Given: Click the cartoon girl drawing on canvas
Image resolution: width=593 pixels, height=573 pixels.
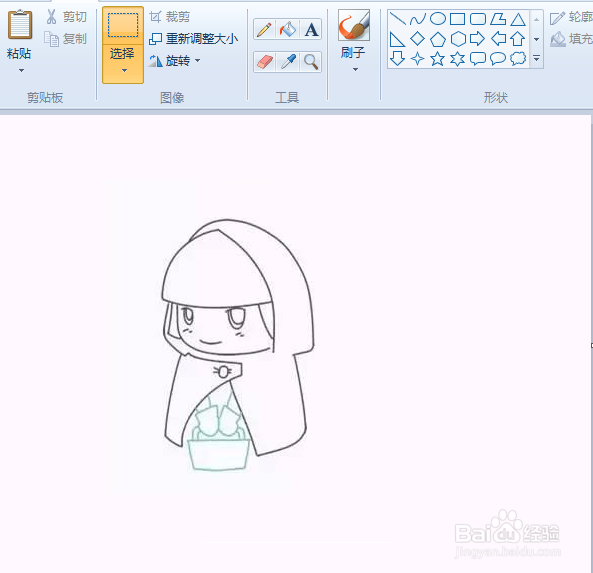Looking at the screenshot, I should [x=237, y=345].
